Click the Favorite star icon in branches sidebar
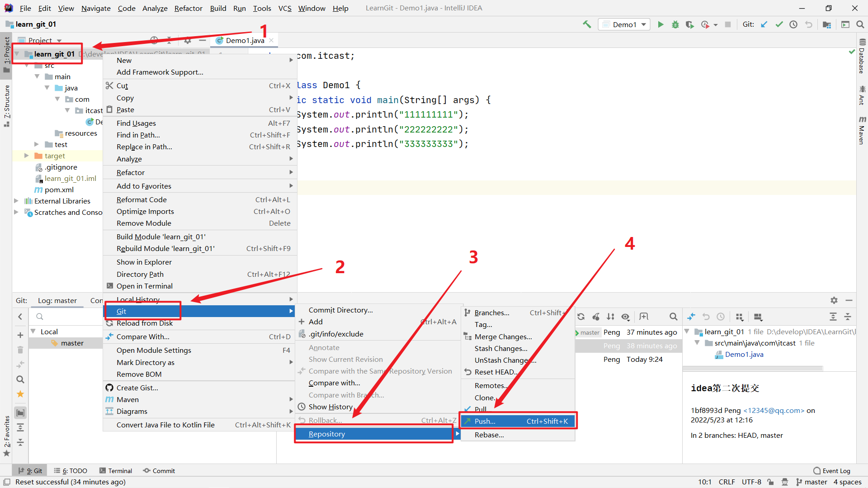This screenshot has height=488, width=868. coord(20,394)
